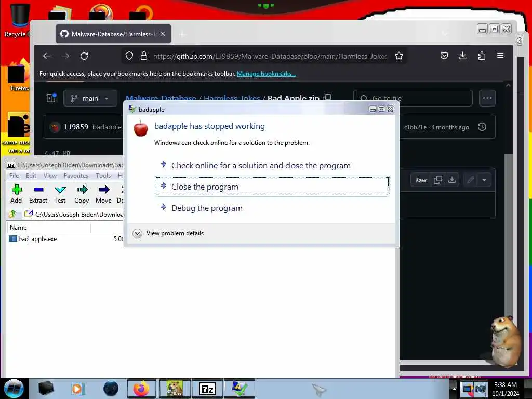Sort by Name column header in 7-Zip
532x399 pixels.
[x=48, y=228]
